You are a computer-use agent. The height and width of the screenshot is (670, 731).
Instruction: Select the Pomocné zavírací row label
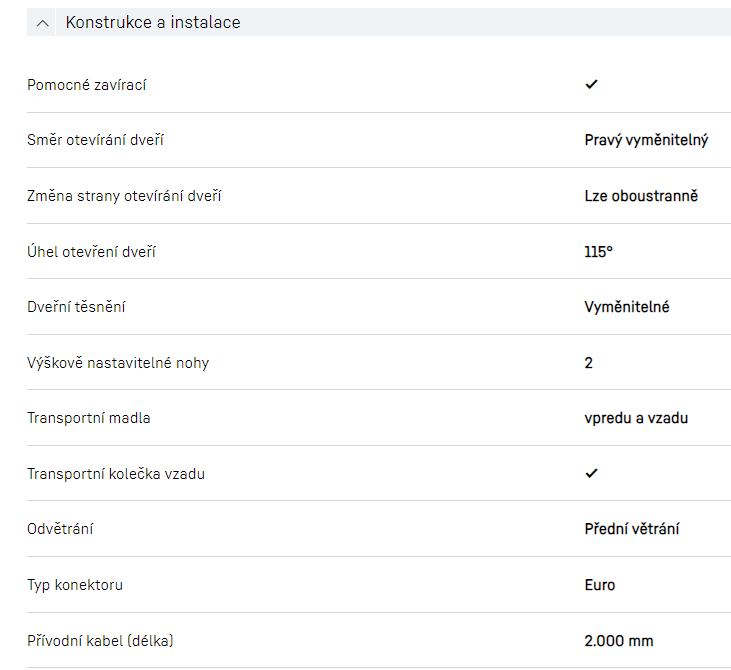coord(87,85)
